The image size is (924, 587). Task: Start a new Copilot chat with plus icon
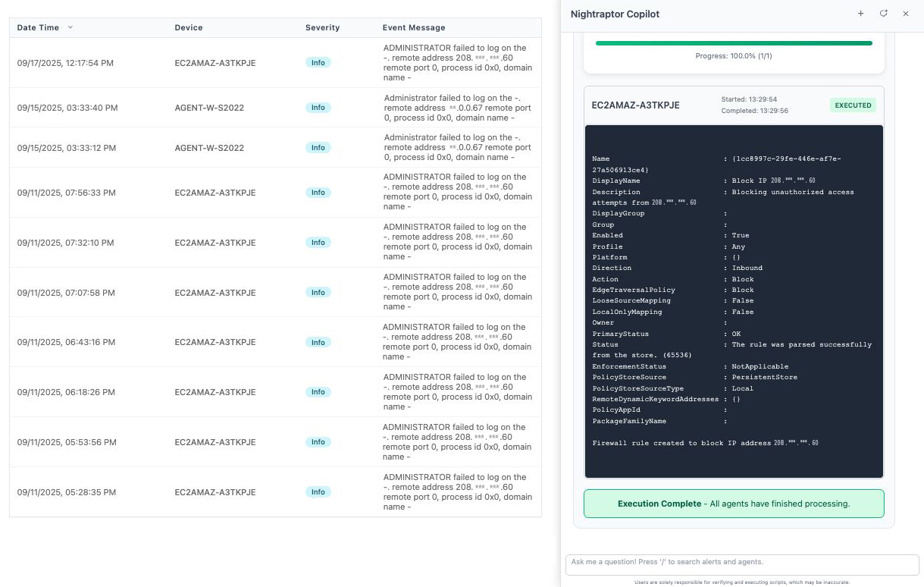(x=860, y=14)
